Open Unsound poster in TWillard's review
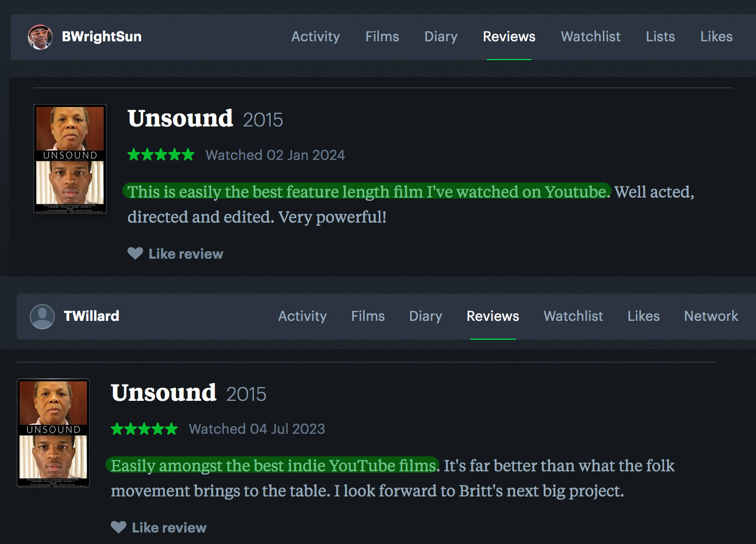Viewport: 756px width, 544px height. point(53,433)
